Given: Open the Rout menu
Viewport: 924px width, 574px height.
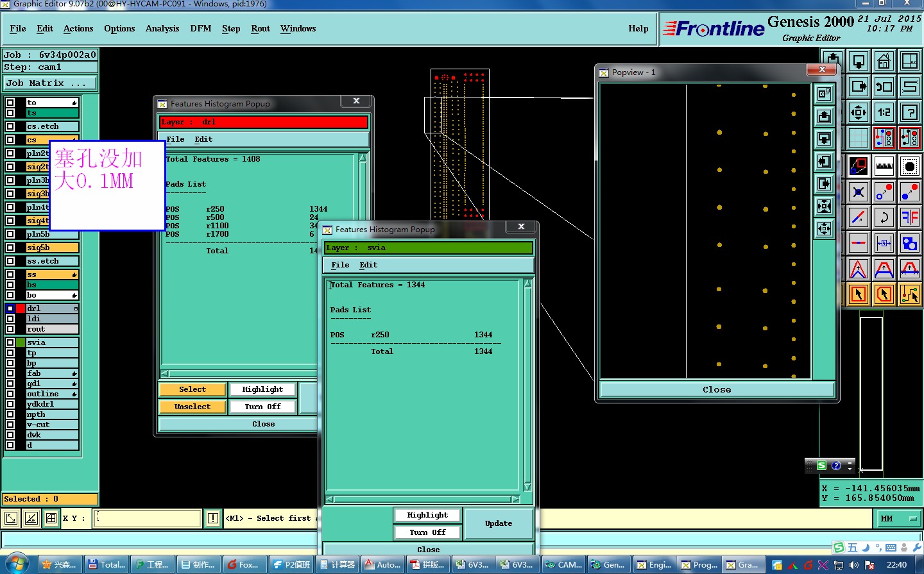Looking at the screenshot, I should [x=261, y=28].
